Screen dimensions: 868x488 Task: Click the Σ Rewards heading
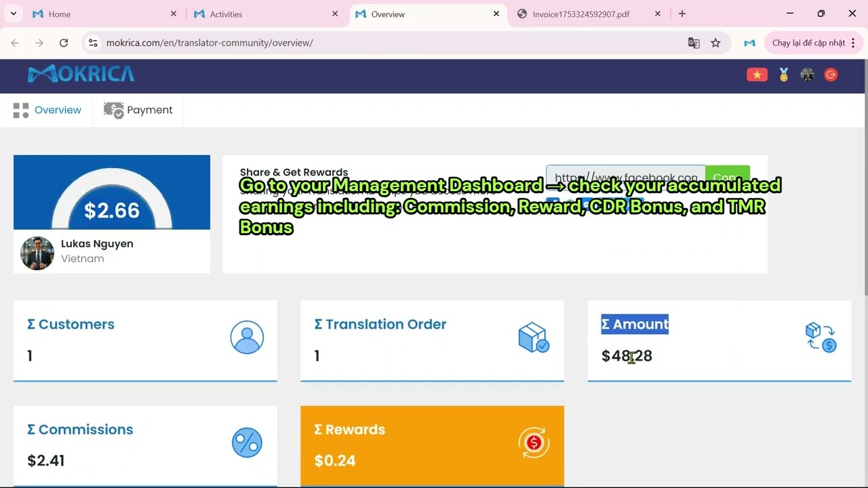[350, 429]
